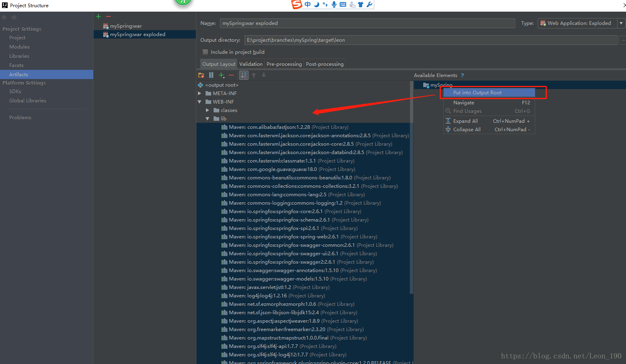Click the Create Directory icon in layout toolbar
Image resolution: width=626 pixels, height=364 pixels.
pos(201,75)
